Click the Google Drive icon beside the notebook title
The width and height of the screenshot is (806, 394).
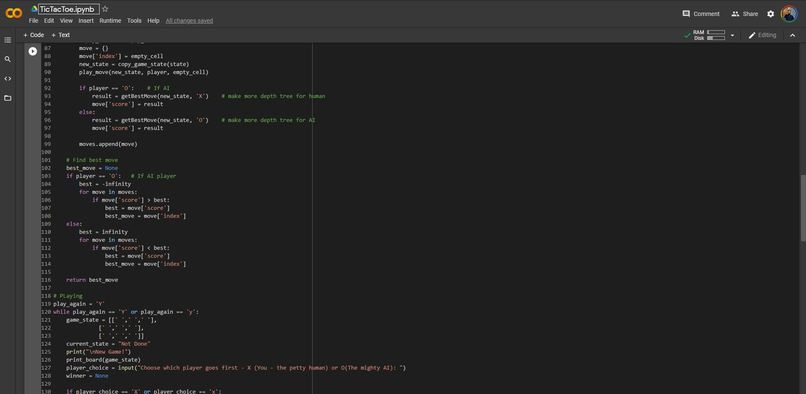coord(34,9)
